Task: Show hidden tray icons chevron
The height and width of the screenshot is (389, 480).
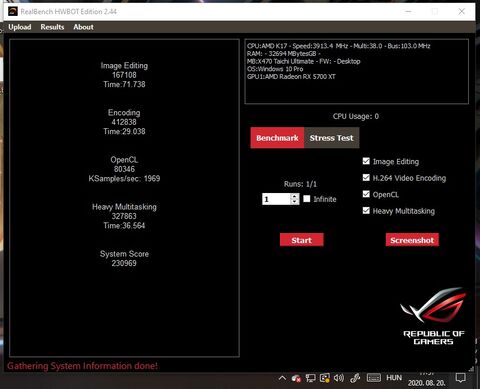Action: 282,378
